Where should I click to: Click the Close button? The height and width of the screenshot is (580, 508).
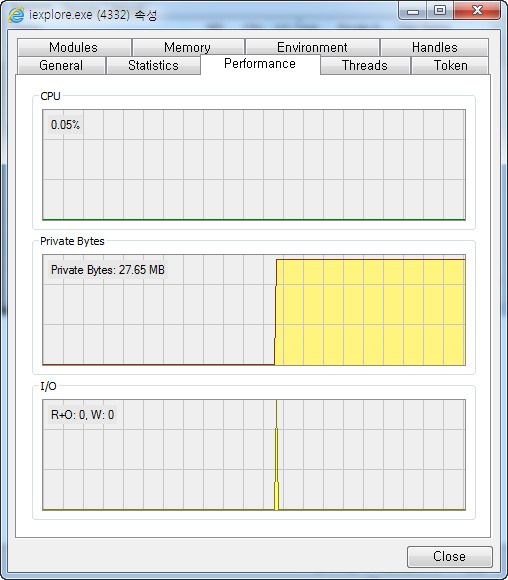coord(450,556)
